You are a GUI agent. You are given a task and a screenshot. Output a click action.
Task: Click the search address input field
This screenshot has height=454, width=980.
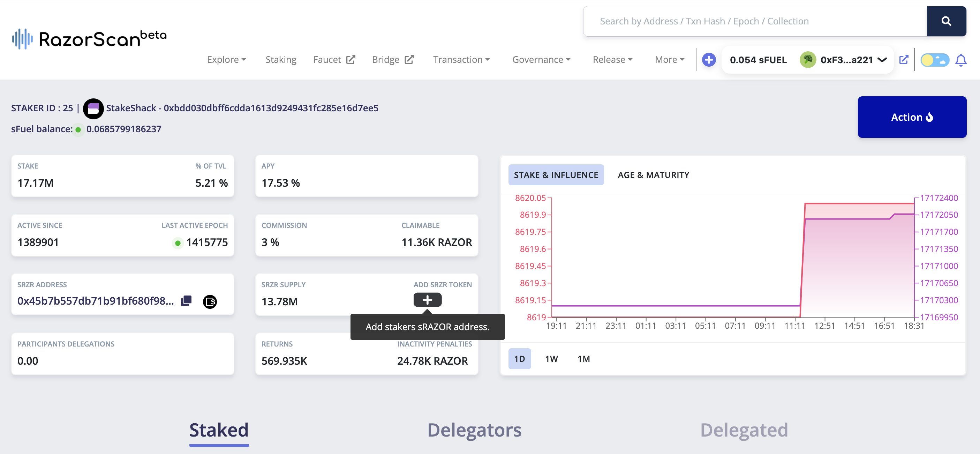pyautogui.click(x=754, y=21)
